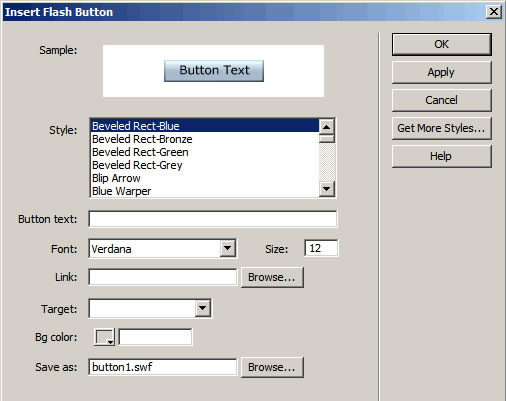Image resolution: width=506 pixels, height=401 pixels.
Task: Click the Save as filename field
Action: pyautogui.click(x=163, y=367)
